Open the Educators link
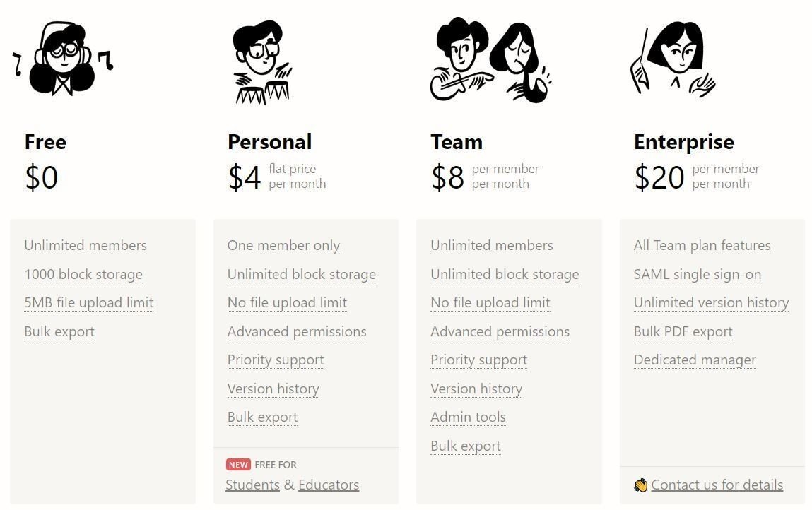Viewport: 812px width, 510px height. [329, 485]
